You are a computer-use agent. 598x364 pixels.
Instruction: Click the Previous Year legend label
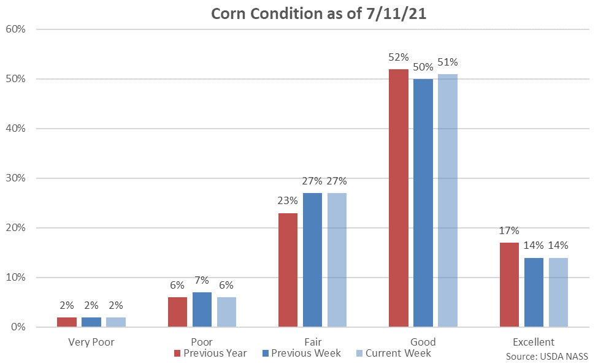click(215, 354)
